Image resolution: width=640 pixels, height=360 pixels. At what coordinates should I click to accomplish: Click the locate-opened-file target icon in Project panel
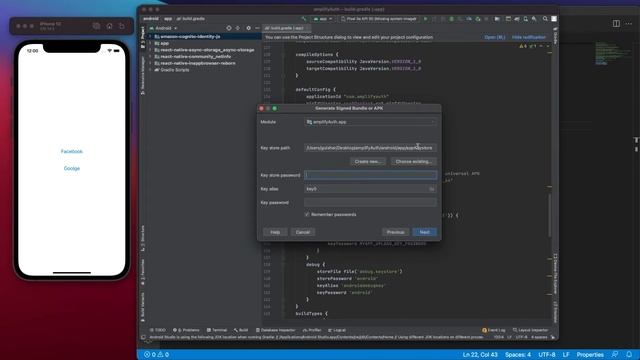[229, 28]
